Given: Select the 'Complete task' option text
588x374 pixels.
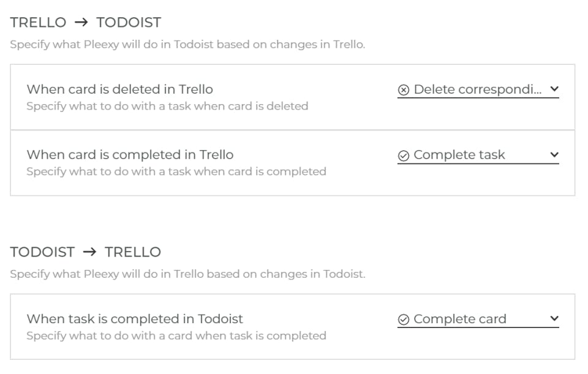Looking at the screenshot, I should 459,155.
